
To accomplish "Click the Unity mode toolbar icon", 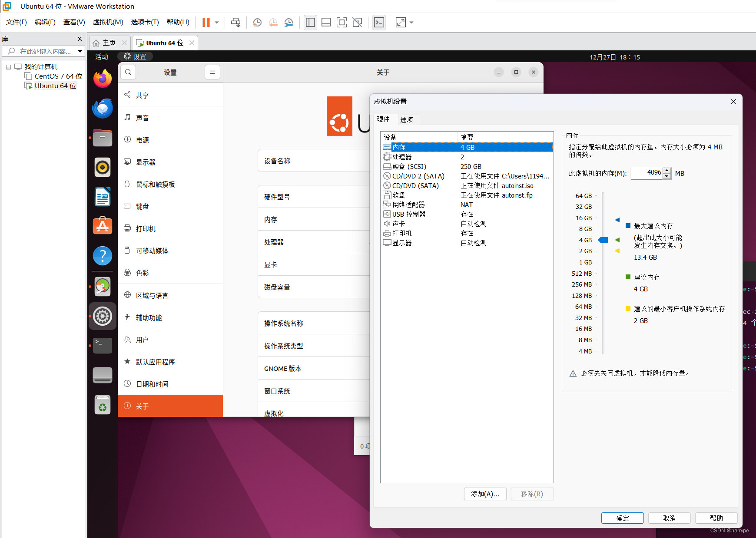I will [x=357, y=22].
